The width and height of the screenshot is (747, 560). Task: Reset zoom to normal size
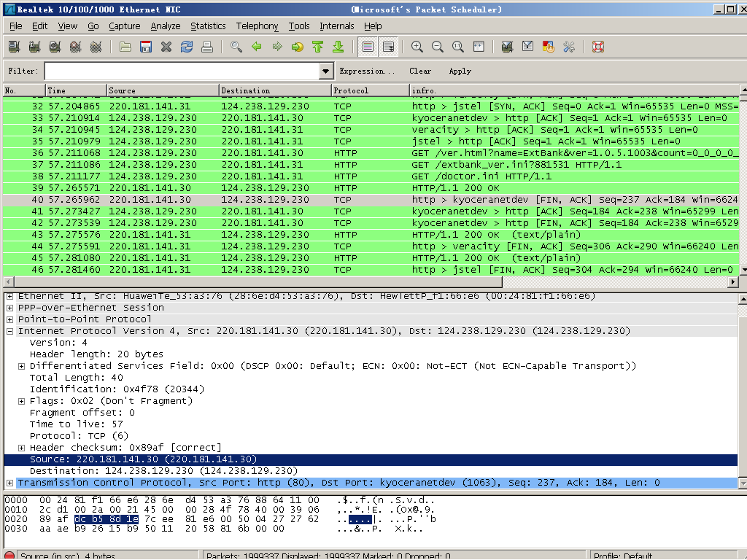(x=458, y=47)
